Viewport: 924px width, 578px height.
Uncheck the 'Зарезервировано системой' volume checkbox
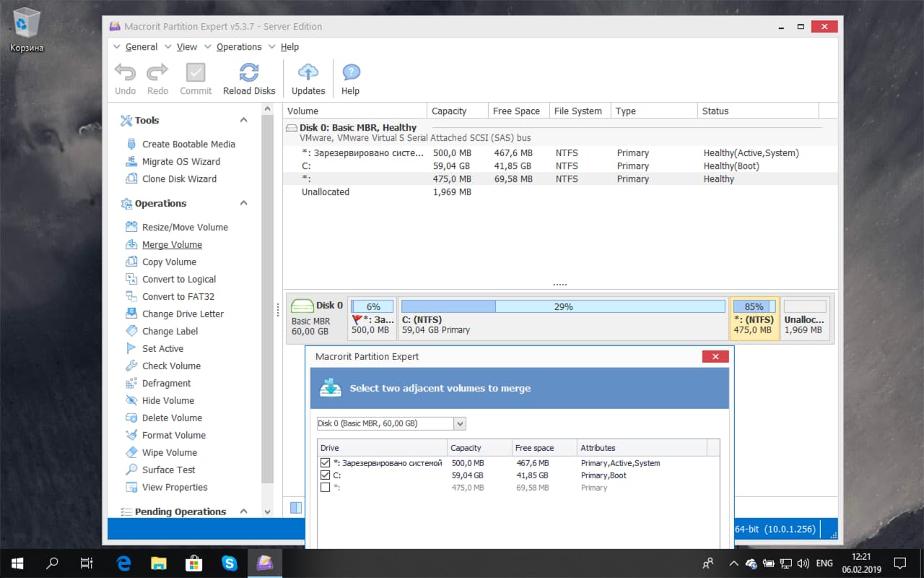325,462
